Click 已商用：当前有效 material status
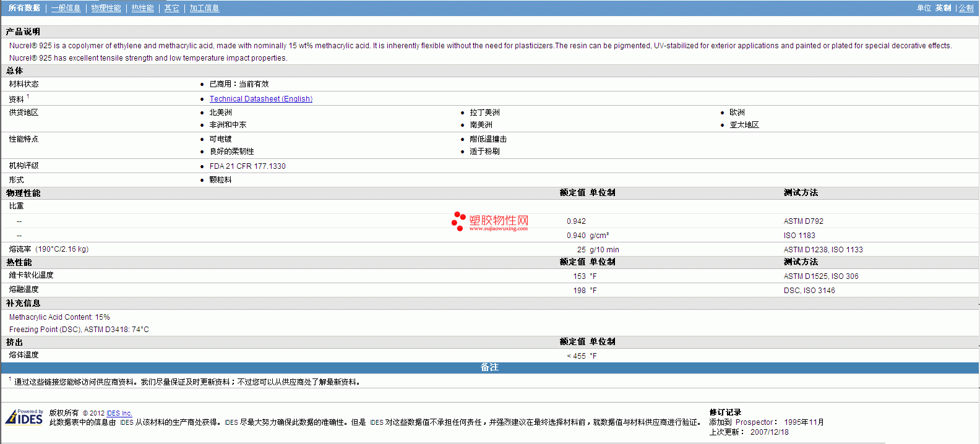This screenshot has width=980, height=444. point(239,84)
